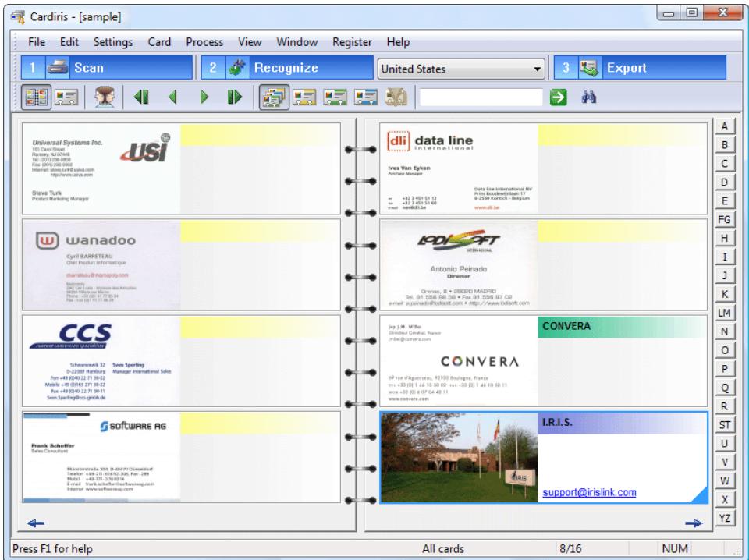Select the Universal Systems USI card
Viewport: 749px width, 560px height.
click(181, 168)
